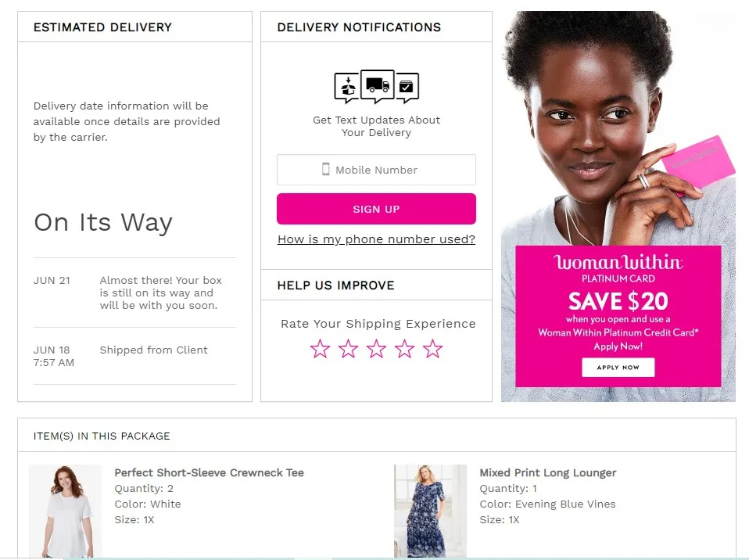Open the Mixed Print Long Lounger thumbnail

(x=430, y=511)
